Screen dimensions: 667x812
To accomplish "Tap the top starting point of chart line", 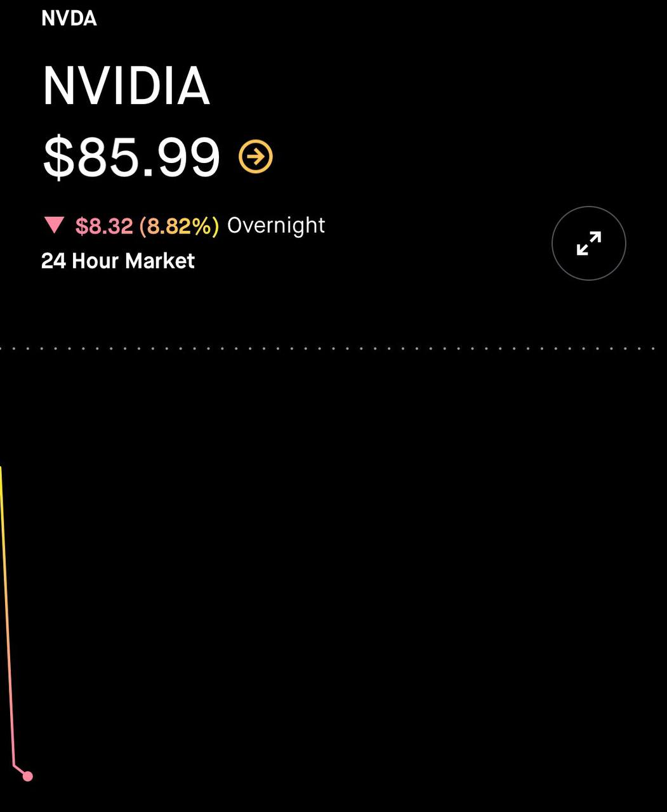I will (x=1, y=469).
